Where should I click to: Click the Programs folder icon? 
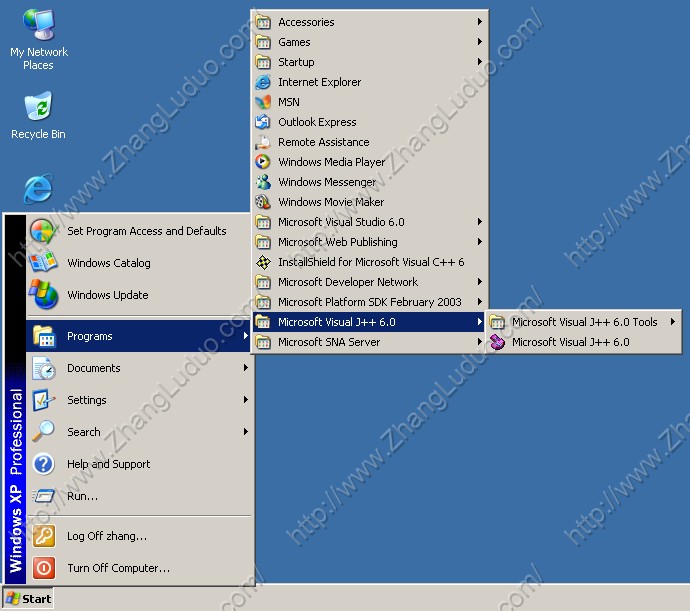(44, 336)
